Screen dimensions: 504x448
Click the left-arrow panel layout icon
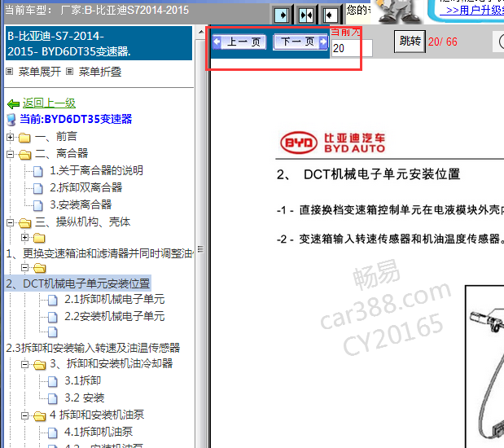point(330,15)
